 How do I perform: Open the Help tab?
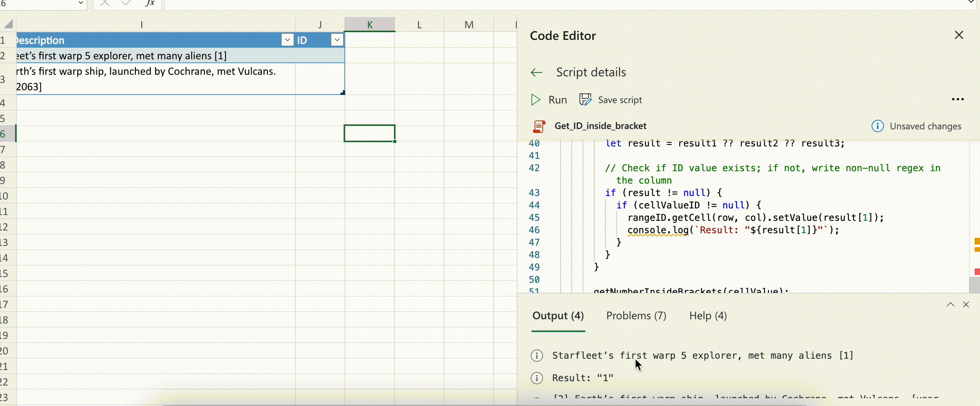tap(707, 315)
